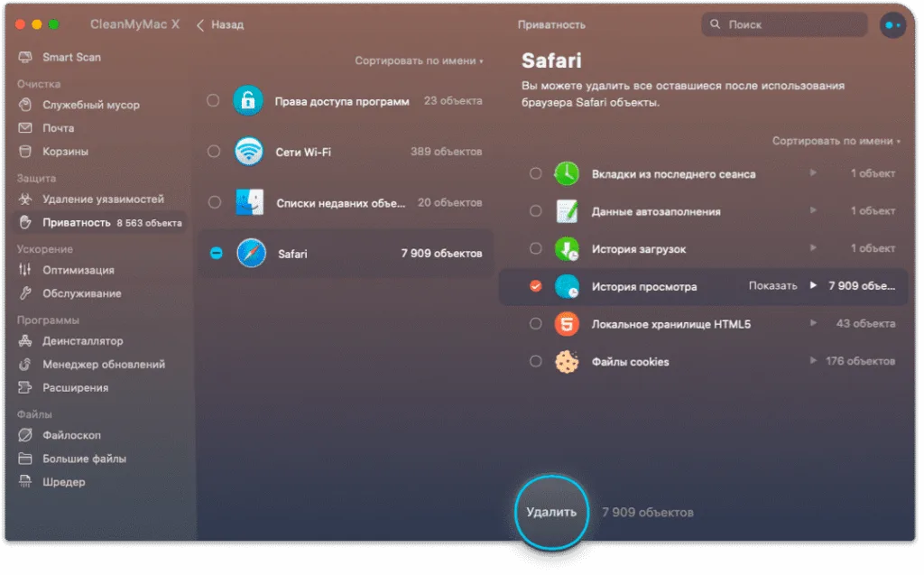Open the middle list's Сортировать по имени dropdown
Image resolution: width=924 pixels, height=575 pixels.
(x=419, y=60)
